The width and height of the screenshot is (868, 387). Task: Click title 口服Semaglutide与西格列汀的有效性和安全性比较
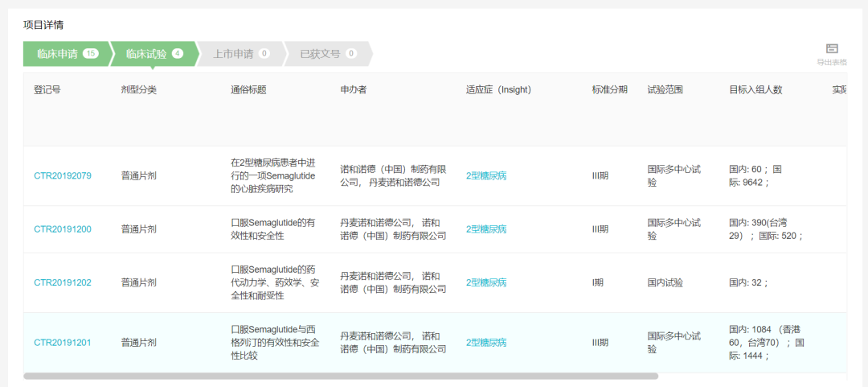coord(275,342)
